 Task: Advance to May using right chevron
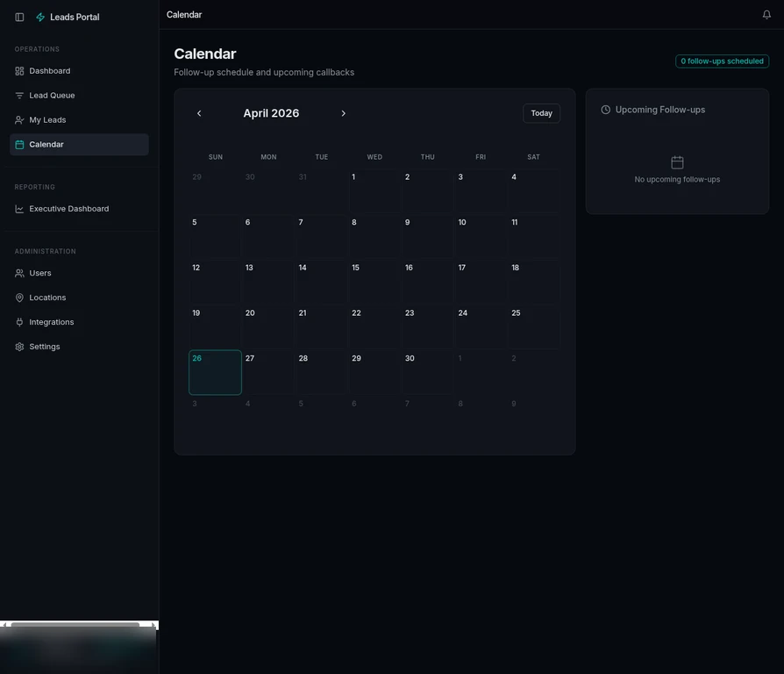(343, 113)
